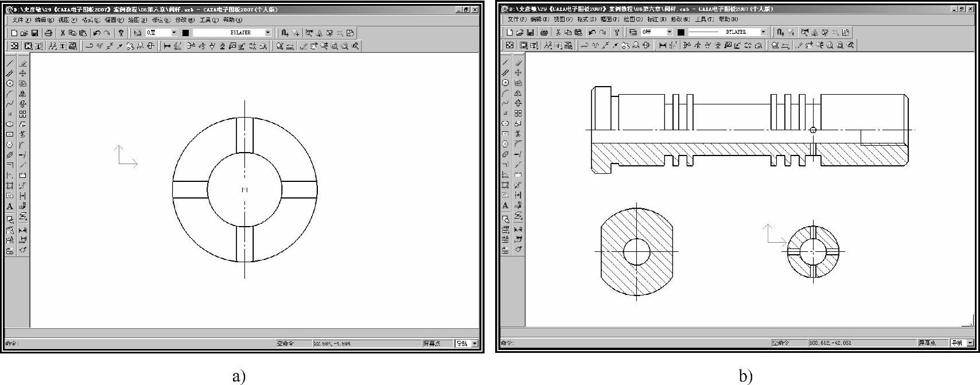The width and height of the screenshot is (980, 385).
Task: Open 格式 menu in right window
Action: click(586, 20)
